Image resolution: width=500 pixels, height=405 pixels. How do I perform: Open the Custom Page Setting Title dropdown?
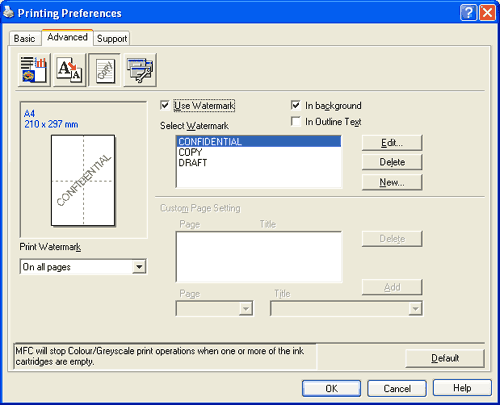415,309
